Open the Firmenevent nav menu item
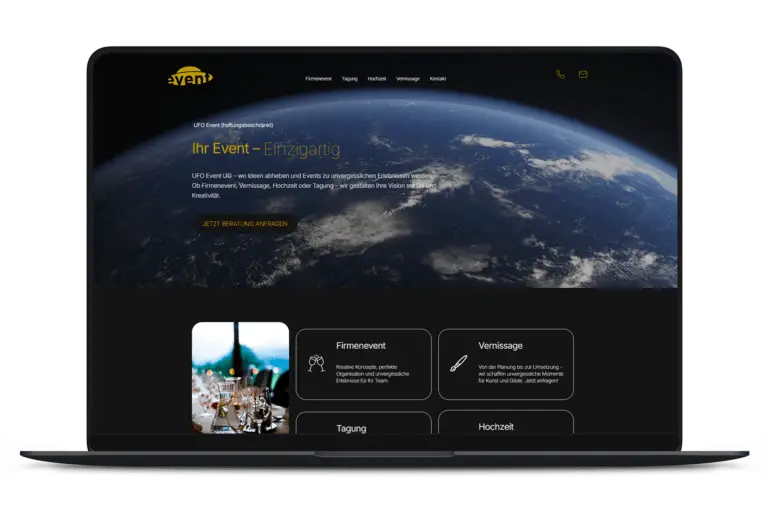 [318, 79]
